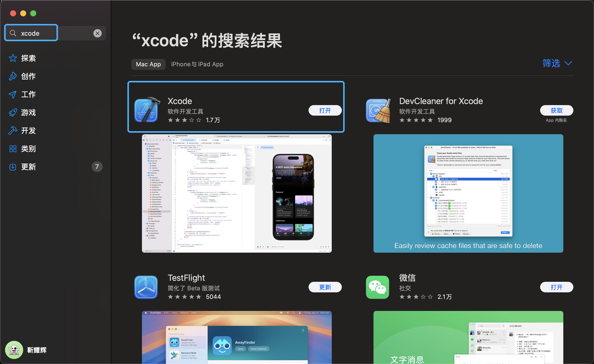Open the DevCleaner for Xcode title link
The width and height of the screenshot is (594, 364).
click(x=441, y=101)
